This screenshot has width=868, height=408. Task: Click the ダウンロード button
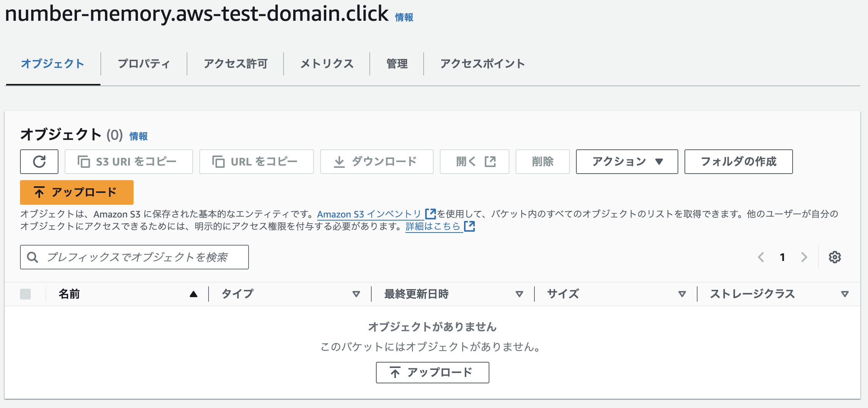pos(377,162)
